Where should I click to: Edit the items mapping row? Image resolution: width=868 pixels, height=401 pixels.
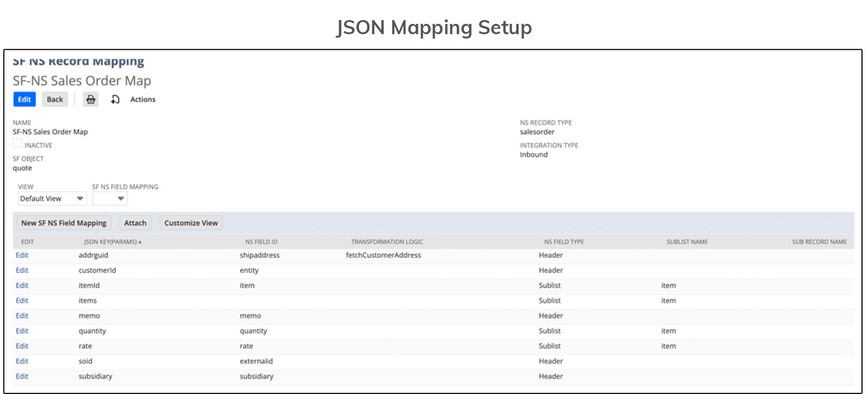click(x=22, y=301)
